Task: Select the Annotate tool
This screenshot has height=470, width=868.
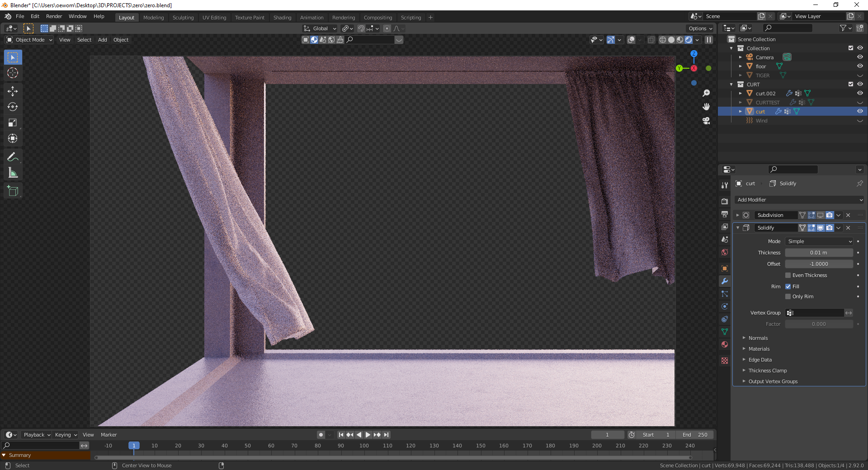Action: 13,157
